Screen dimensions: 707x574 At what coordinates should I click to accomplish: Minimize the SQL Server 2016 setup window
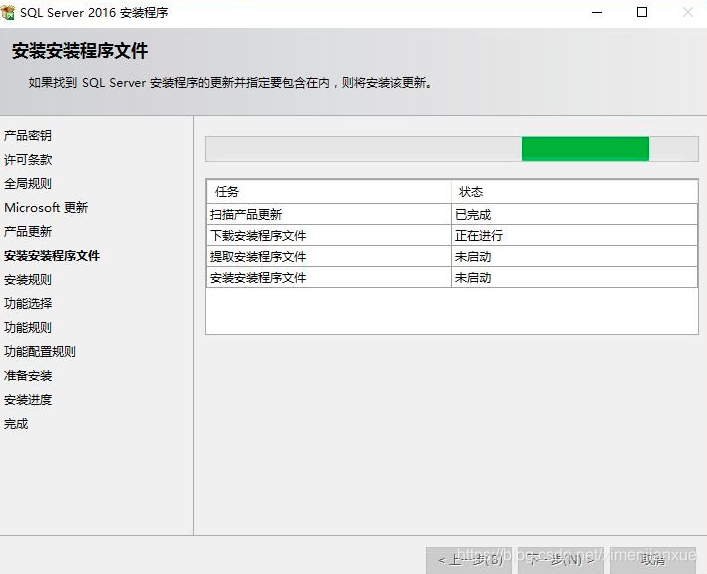597,13
